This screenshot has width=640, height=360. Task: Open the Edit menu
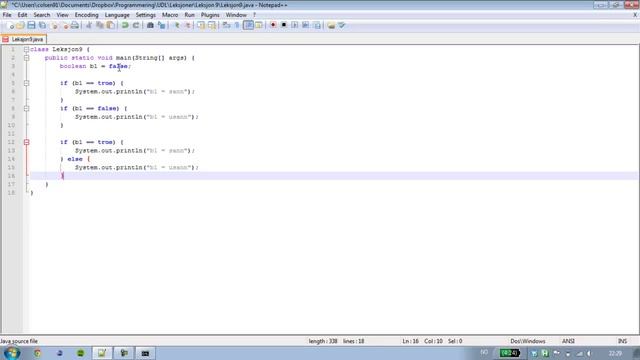click(22, 15)
